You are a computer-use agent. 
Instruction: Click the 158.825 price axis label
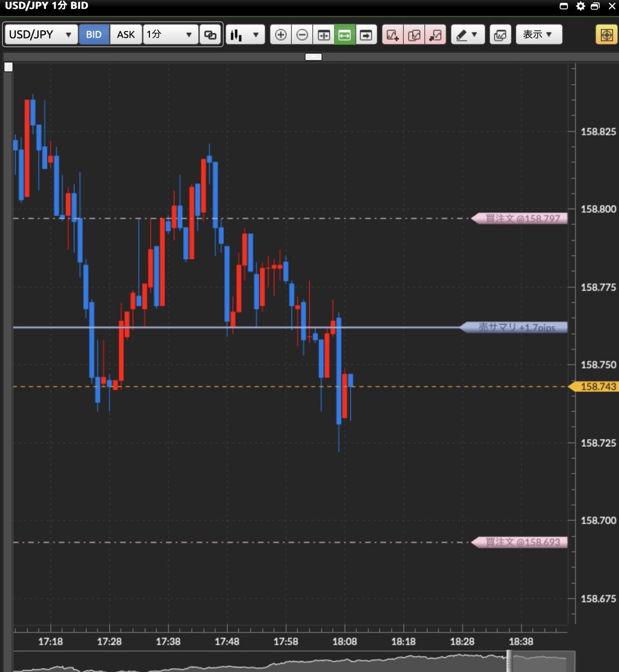click(x=598, y=132)
